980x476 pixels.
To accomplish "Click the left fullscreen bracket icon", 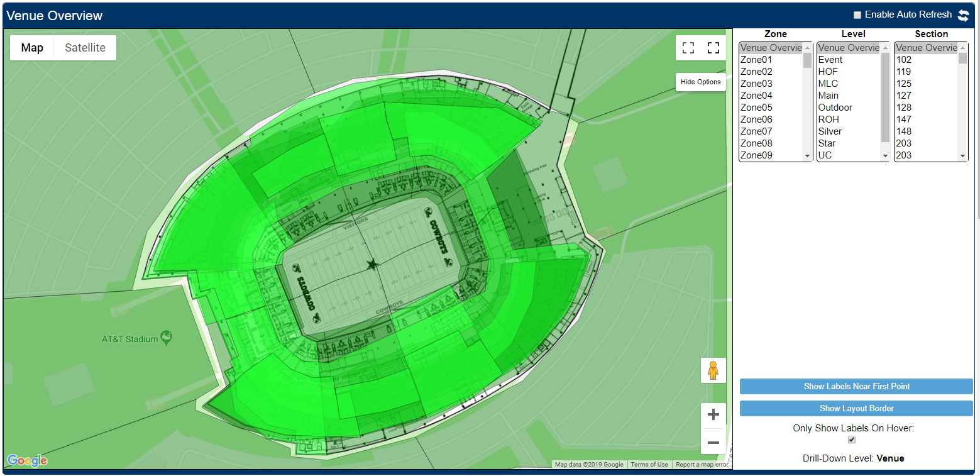I will click(688, 48).
